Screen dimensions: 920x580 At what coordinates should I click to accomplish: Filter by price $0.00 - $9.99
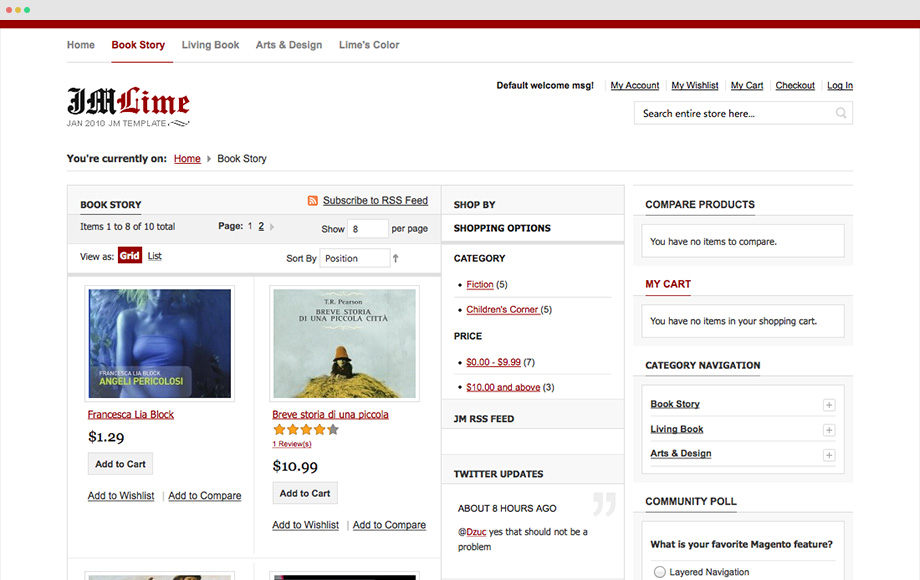[493, 362]
